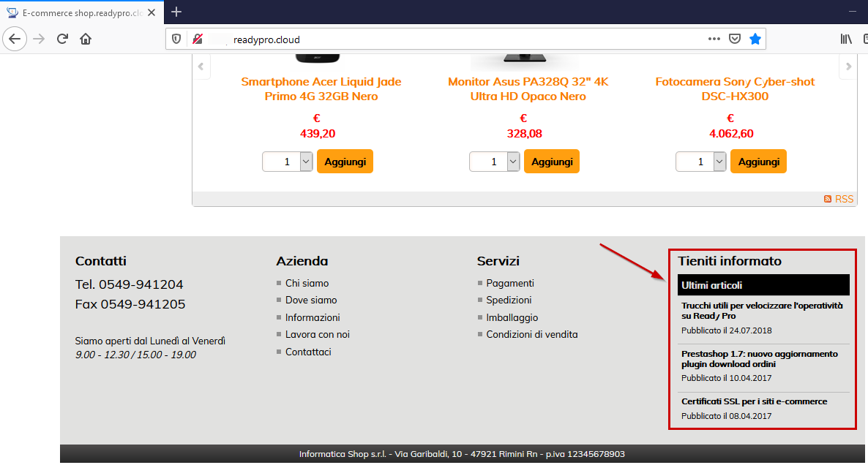This screenshot has height=465, width=868.
Task: Open the browser home page
Action: [85, 39]
